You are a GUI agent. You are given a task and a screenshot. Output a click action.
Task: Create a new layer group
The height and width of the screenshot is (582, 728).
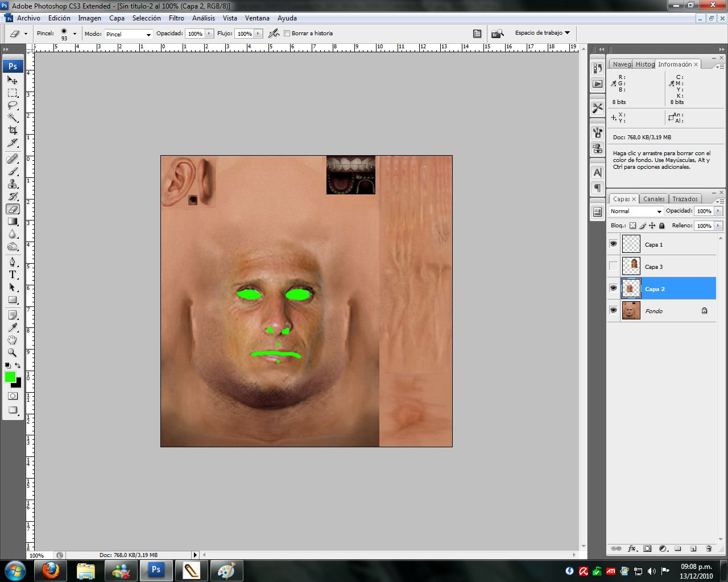point(678,548)
